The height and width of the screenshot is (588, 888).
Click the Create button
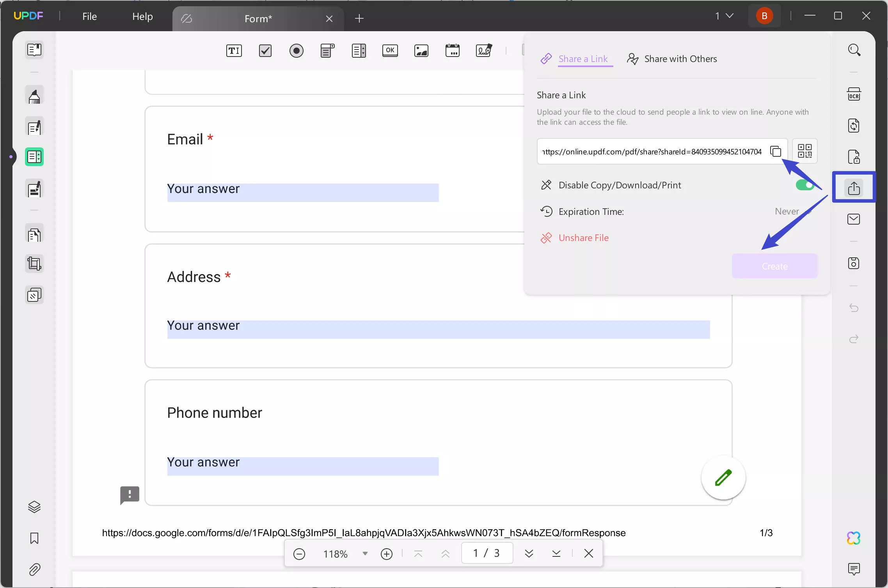[775, 266]
